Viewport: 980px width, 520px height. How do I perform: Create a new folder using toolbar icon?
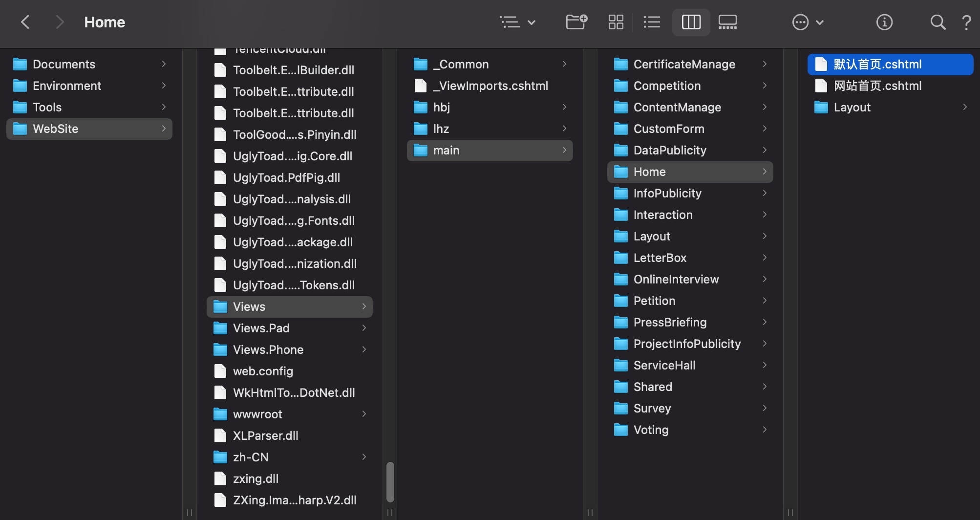click(576, 22)
